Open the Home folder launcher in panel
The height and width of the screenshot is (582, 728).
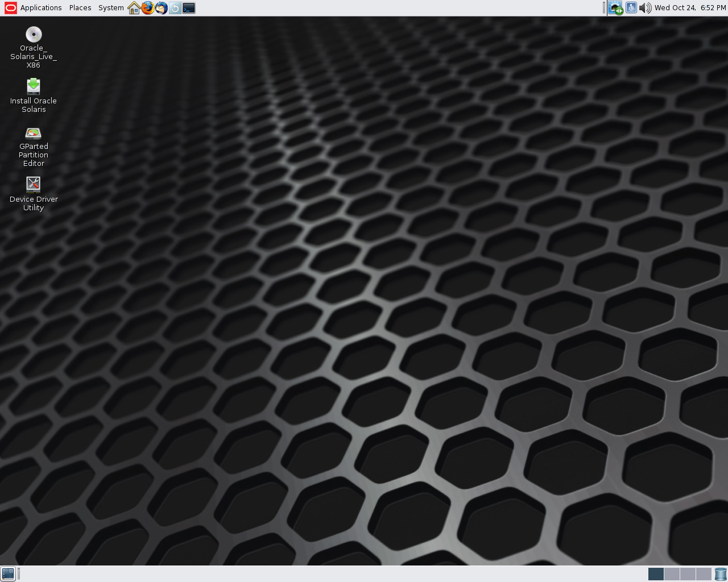coord(134,8)
